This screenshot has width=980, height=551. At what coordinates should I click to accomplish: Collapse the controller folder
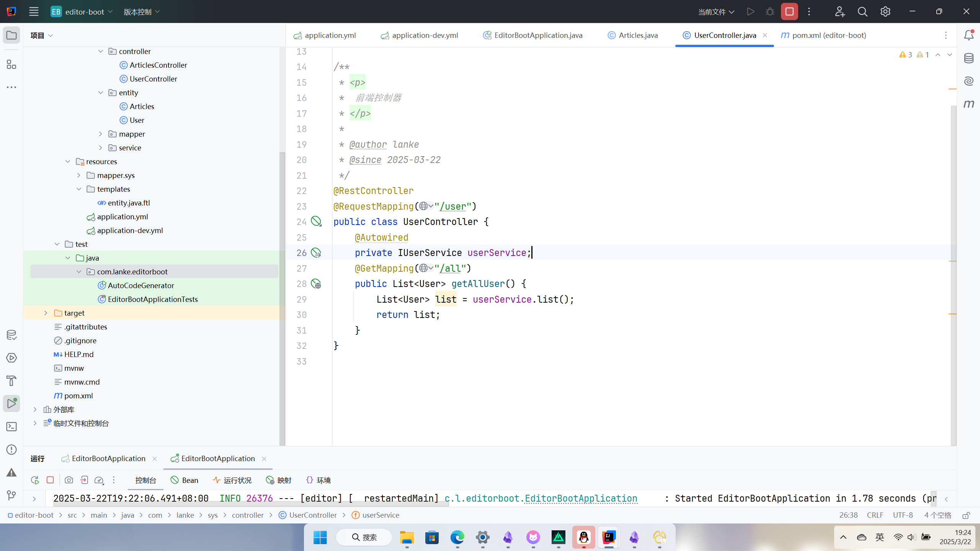tap(101, 51)
